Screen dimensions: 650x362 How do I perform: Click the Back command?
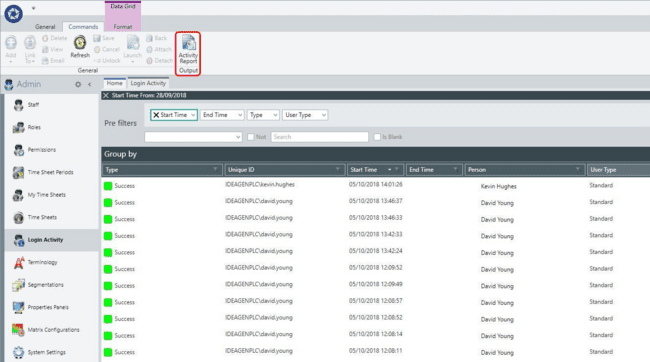pos(156,38)
